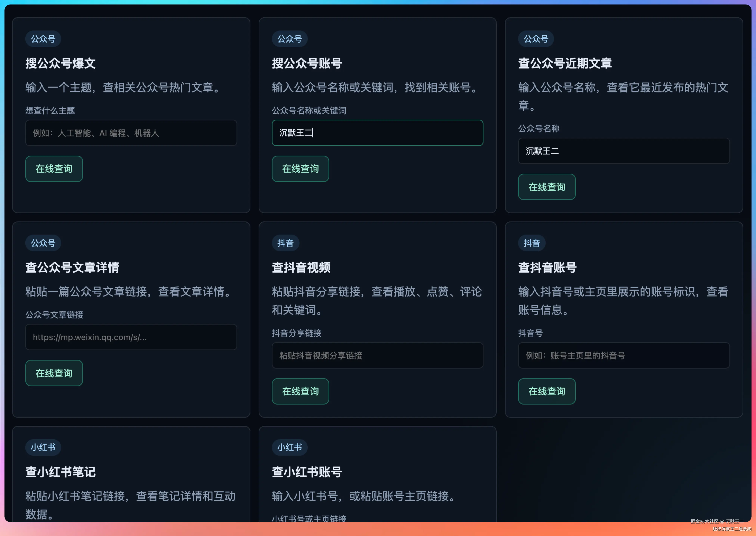756x536 pixels.
Task: Click 小红书 tag above 查小红书笔记
Action: [x=43, y=448]
